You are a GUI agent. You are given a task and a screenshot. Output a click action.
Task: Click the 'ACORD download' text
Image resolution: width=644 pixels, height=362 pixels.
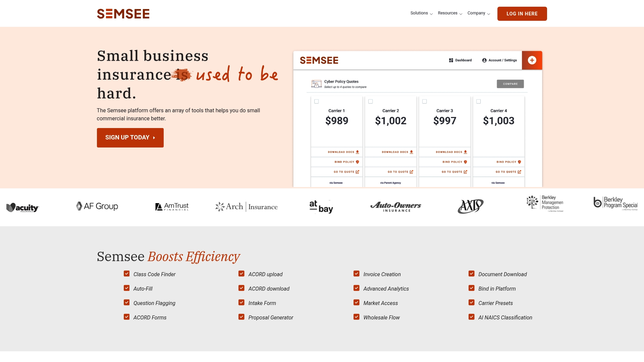coord(269,289)
